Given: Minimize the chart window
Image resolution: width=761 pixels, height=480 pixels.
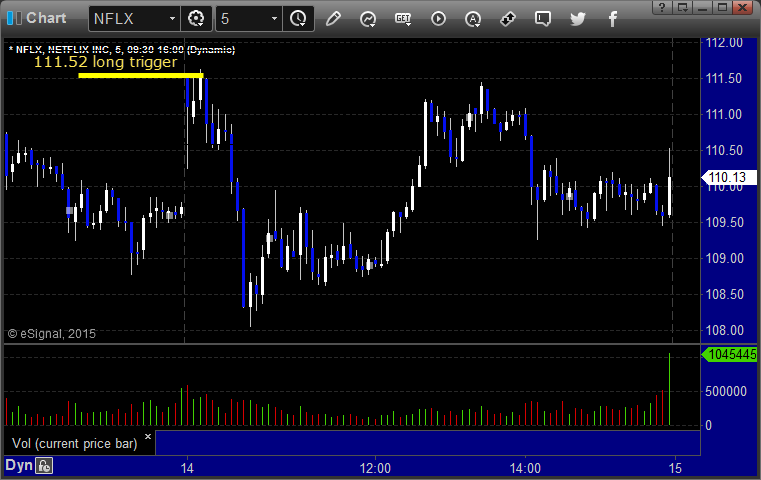Looking at the screenshot, I should click(x=702, y=7).
